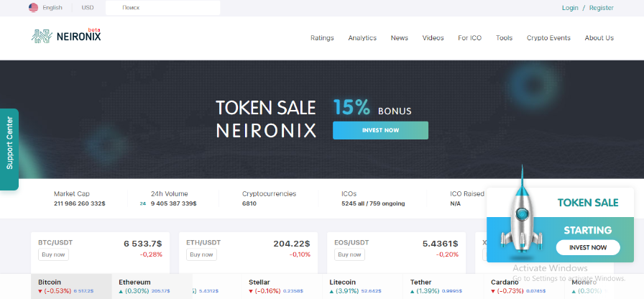Image resolution: width=644 pixels, height=299 pixels.
Task: Open the Neironix logo homepage link
Action: [x=66, y=36]
